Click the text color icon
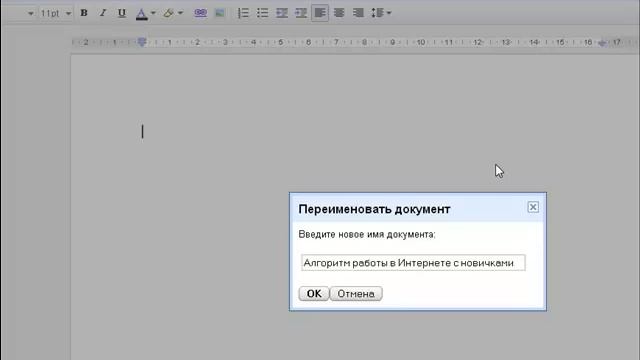Viewport: 640px width, 360px height. (x=141, y=13)
